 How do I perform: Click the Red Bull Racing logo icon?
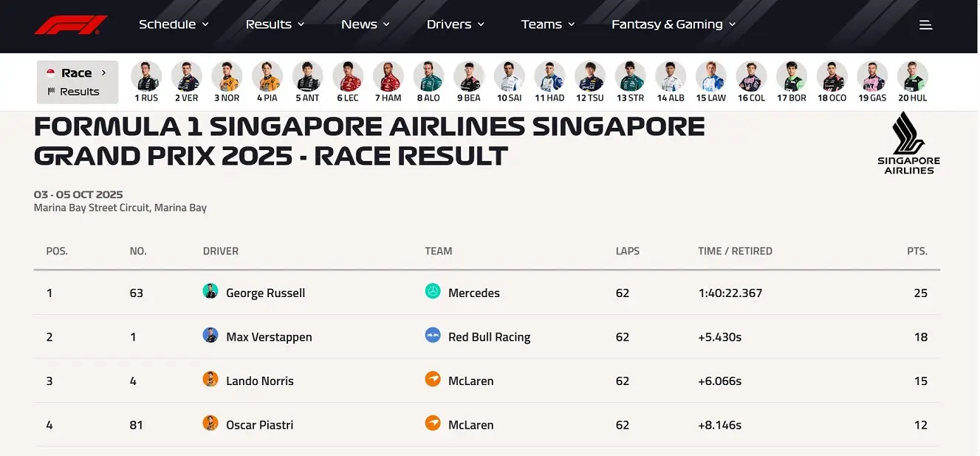(x=433, y=336)
